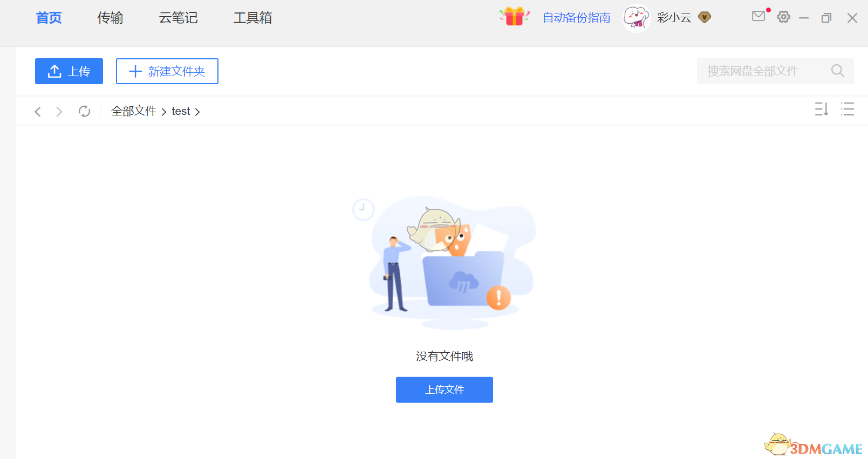Image resolution: width=868 pixels, height=459 pixels.
Task: Open the 自动备份指南 link
Action: point(576,18)
